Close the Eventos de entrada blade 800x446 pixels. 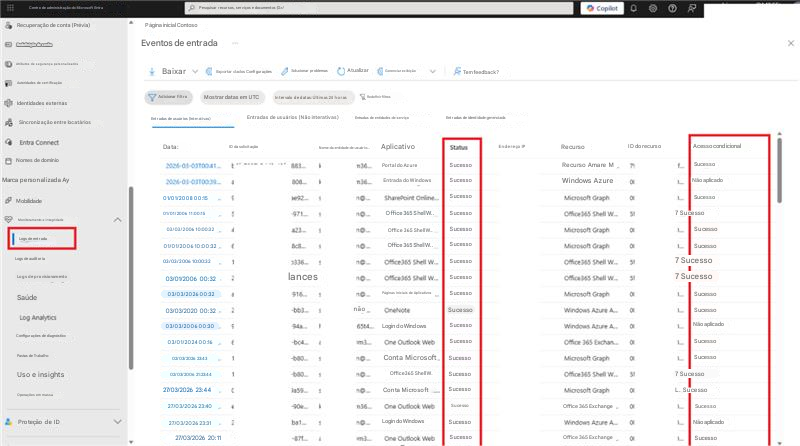point(791,43)
